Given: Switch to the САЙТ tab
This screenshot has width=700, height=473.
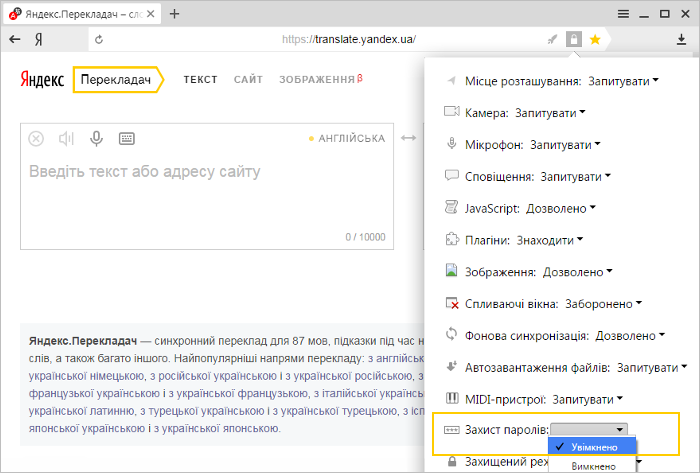Looking at the screenshot, I should pyautogui.click(x=248, y=79).
